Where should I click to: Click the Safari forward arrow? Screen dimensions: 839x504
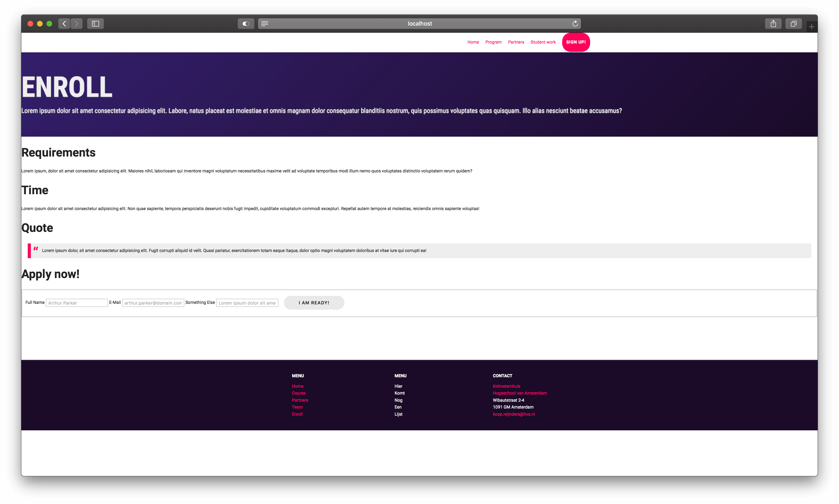tap(77, 23)
